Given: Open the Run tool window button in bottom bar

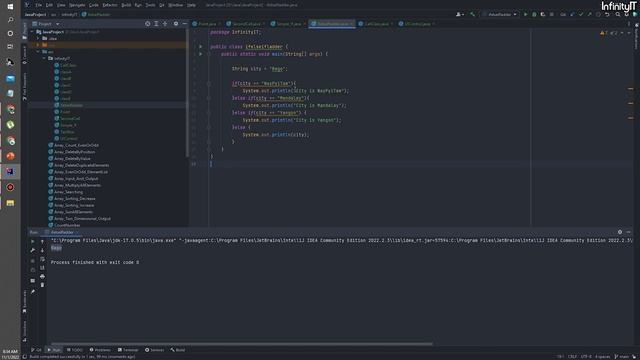Looking at the screenshot, I should (x=53, y=350).
